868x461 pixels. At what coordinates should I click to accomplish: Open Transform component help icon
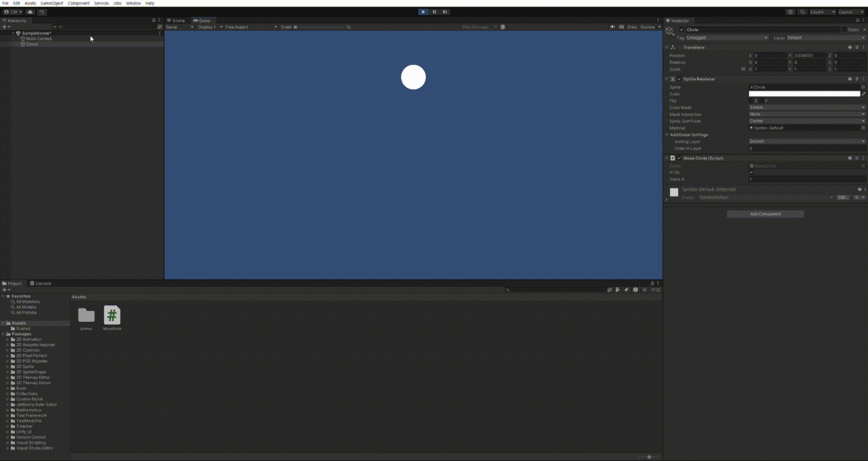[x=850, y=47]
